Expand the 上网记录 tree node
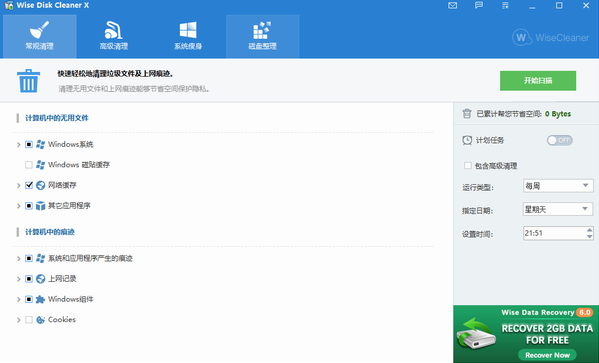 coord(18,279)
